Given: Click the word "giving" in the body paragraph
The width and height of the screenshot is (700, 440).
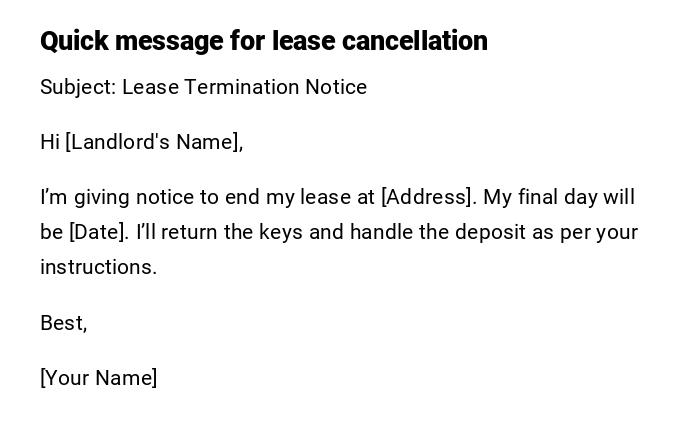Looking at the screenshot, I should click(102, 197).
